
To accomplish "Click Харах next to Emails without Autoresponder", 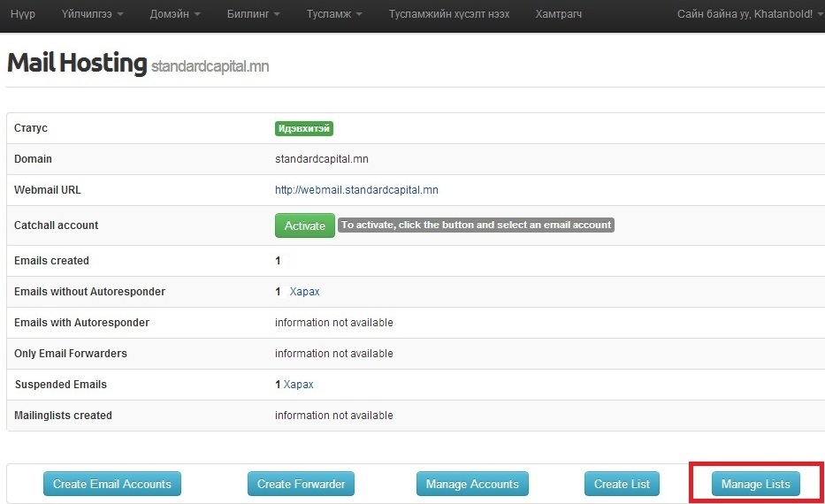I will (x=304, y=292).
